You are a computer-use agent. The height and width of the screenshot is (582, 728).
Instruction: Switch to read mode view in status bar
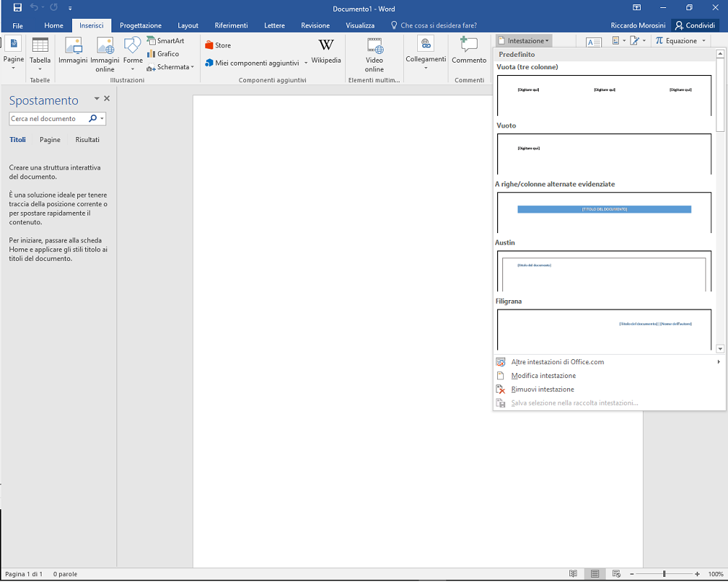point(574,574)
